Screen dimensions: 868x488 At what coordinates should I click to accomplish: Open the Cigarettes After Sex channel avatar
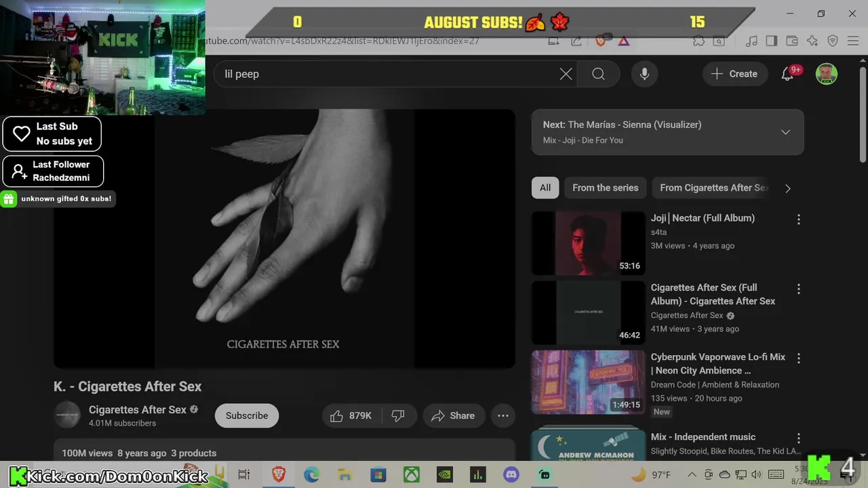point(67,415)
